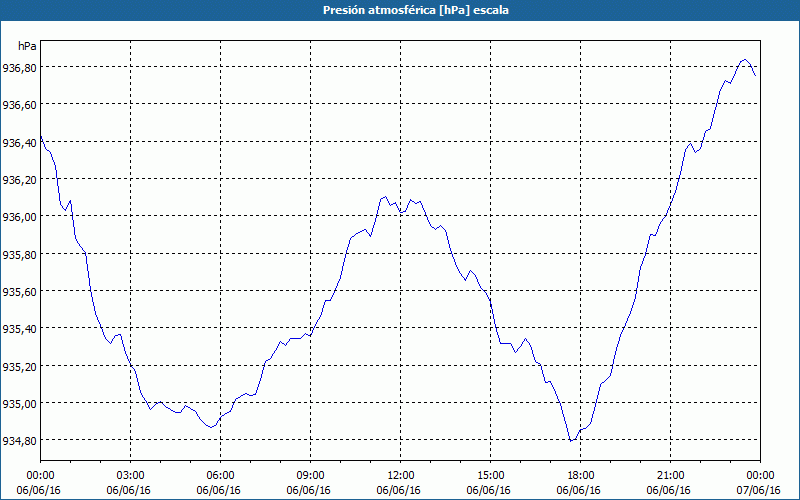Select the 935,80 y-axis value
Screen dimensions: 800x500
point(19,254)
